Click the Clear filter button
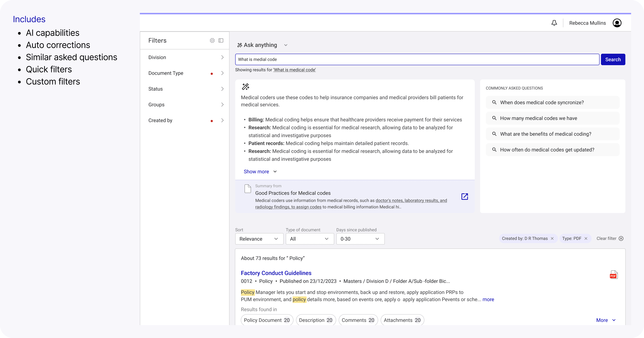Viewport: 644px width, 338px height. (x=610, y=239)
